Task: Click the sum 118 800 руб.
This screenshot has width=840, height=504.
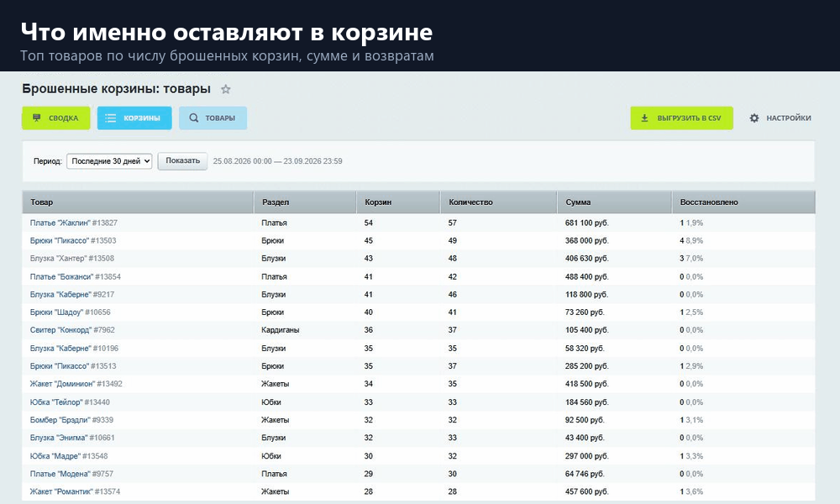Action: tap(586, 294)
